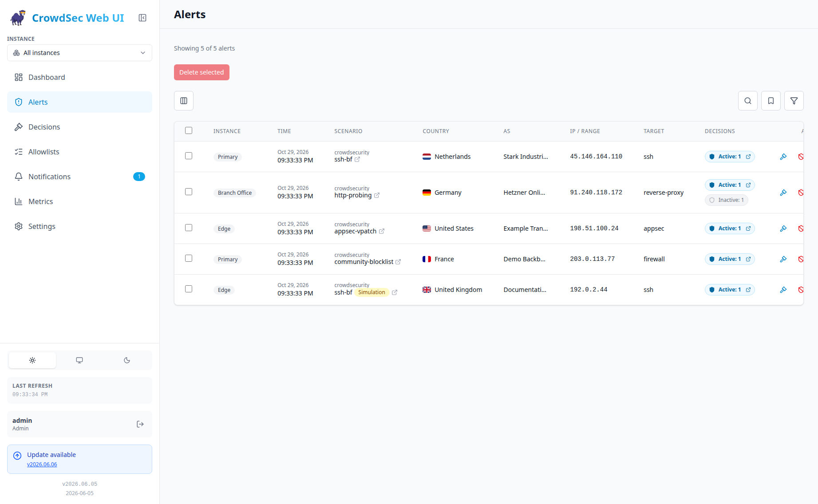Viewport: 818px width, 504px height.
Task: Click the IP / Range column header
Action: point(585,131)
